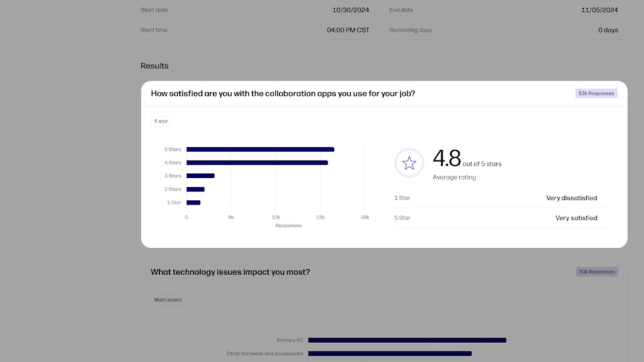The width and height of the screenshot is (644, 362).
Task: Click the End date value 11/05/2024
Action: 599,10
